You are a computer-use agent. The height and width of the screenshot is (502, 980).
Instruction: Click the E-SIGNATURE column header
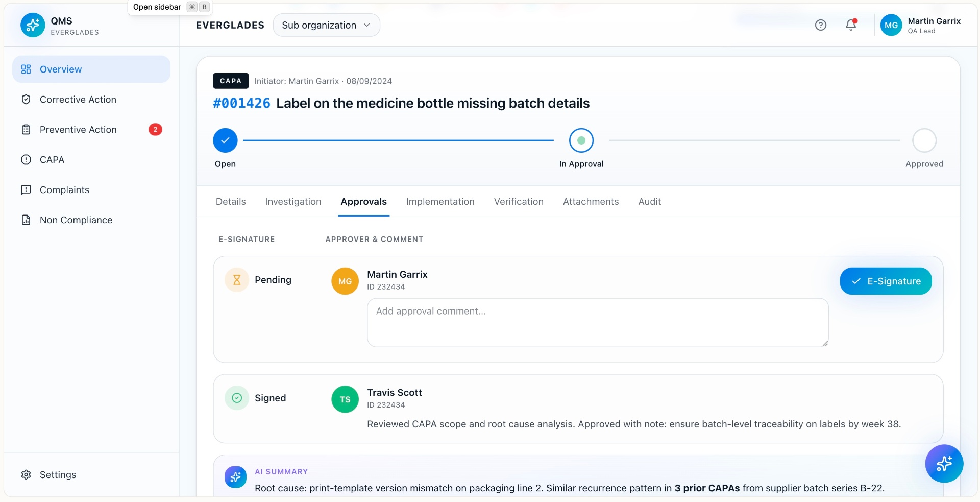pyautogui.click(x=247, y=239)
